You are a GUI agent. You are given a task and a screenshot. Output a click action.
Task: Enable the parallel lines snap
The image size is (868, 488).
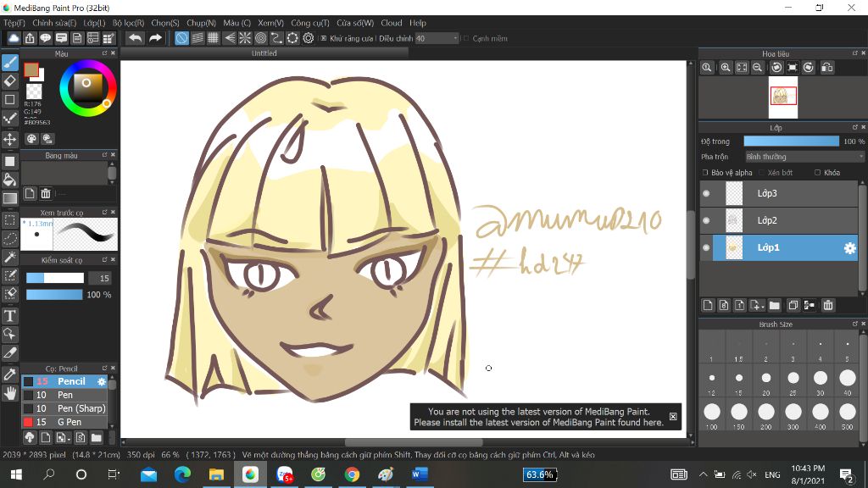198,38
